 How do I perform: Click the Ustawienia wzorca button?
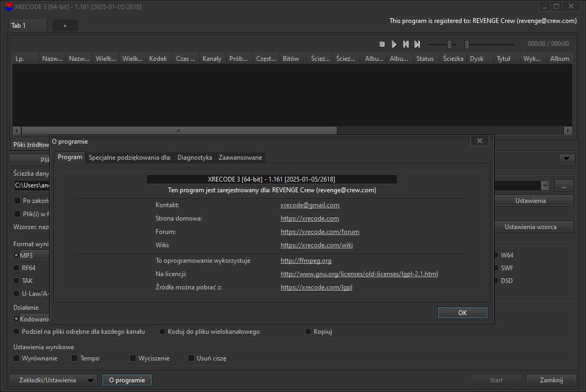(x=534, y=227)
